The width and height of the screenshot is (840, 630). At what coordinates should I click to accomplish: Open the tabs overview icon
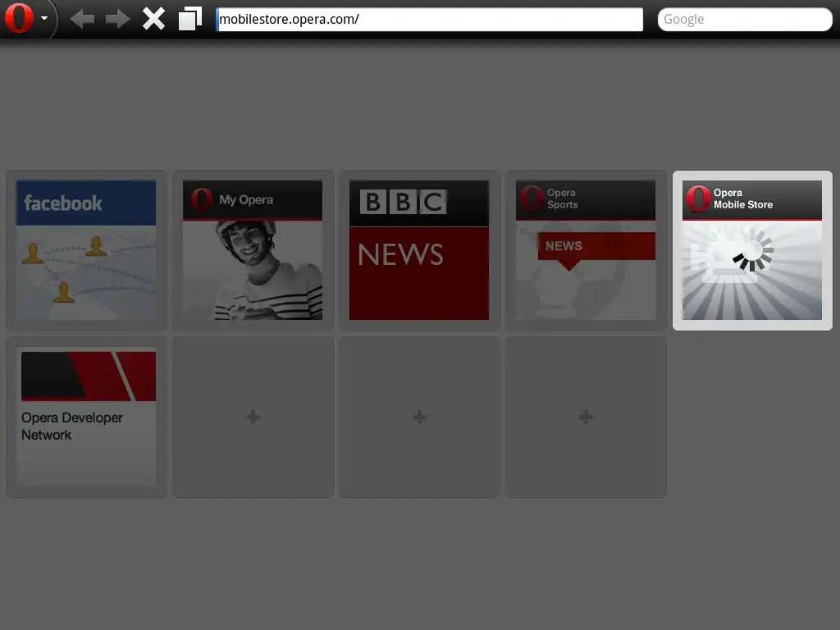[190, 19]
